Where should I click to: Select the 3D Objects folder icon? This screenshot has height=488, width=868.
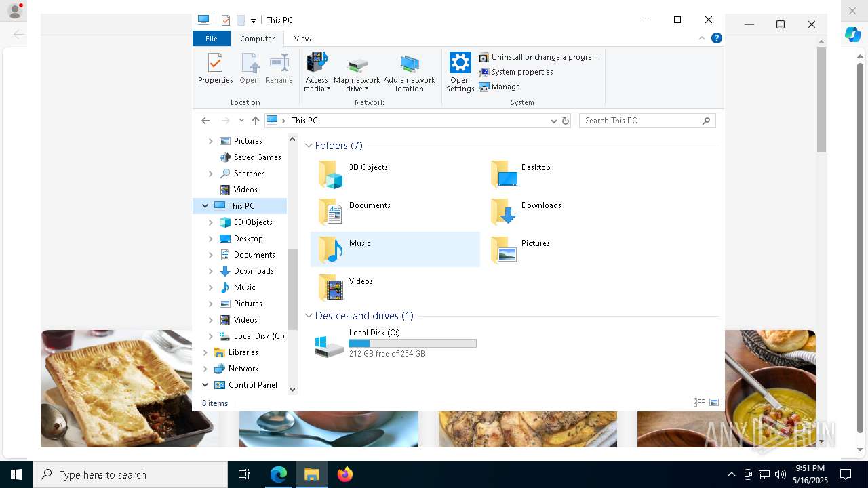331,174
